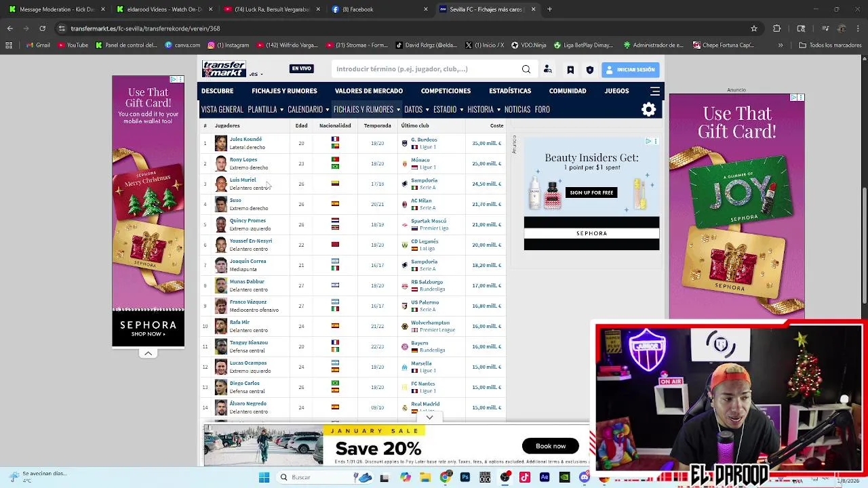Open Photoshop from the taskbar
The height and width of the screenshot is (488, 868).
point(465,477)
